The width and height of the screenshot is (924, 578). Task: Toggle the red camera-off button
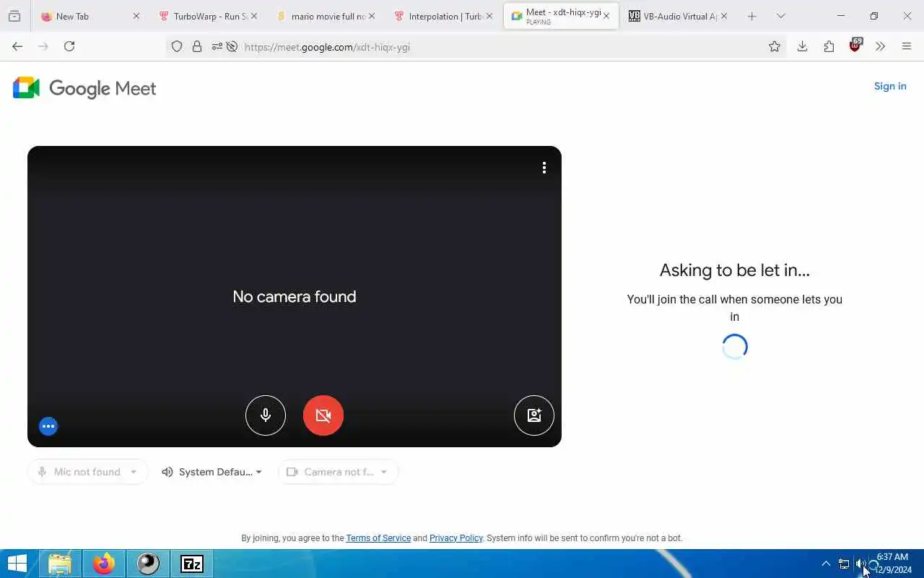[323, 415]
